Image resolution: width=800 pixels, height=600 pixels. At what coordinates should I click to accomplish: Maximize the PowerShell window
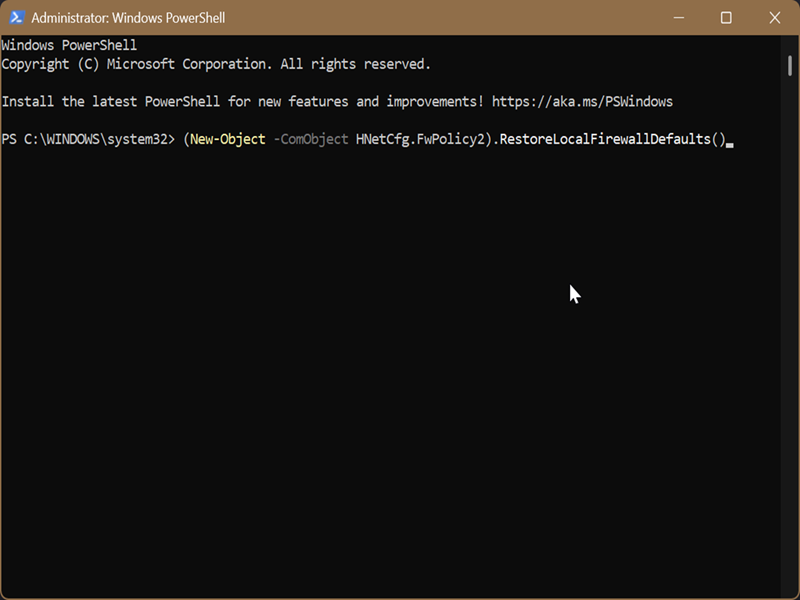coord(726,18)
